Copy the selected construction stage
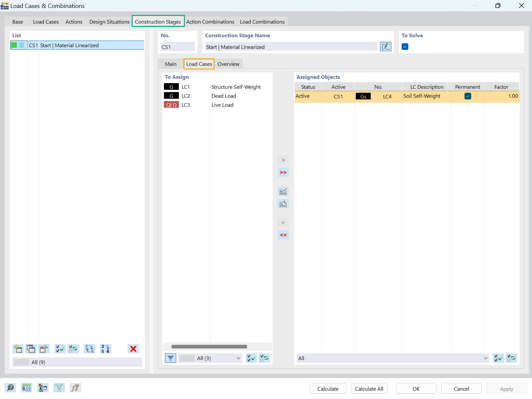Screen dimensions: 532x399 31,349
